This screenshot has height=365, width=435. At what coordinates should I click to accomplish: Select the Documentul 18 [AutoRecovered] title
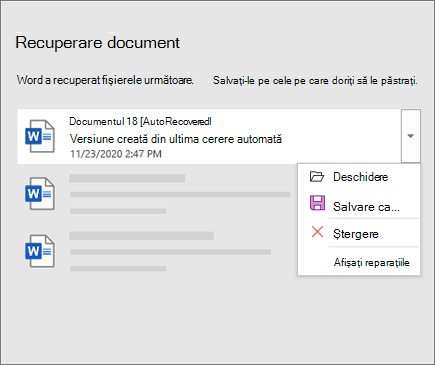pos(140,121)
